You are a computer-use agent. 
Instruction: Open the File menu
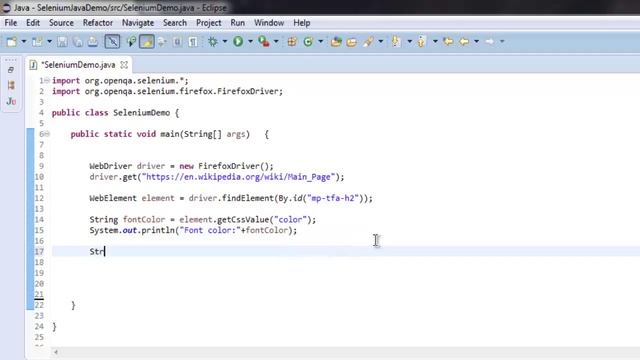[11, 23]
